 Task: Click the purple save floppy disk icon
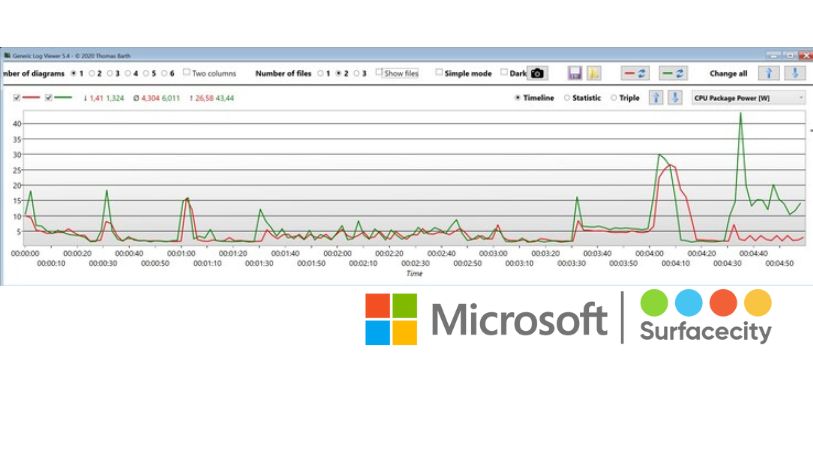(575, 73)
